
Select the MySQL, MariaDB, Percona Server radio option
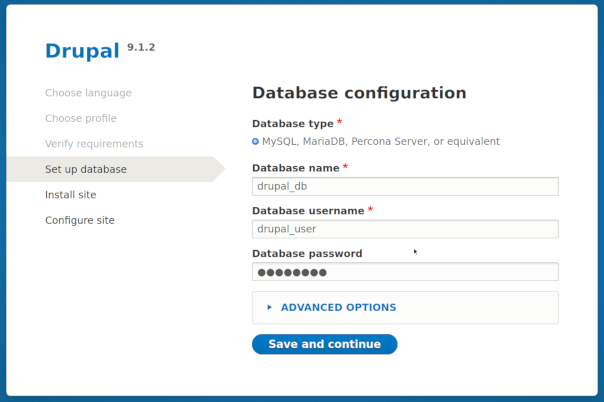coord(255,142)
